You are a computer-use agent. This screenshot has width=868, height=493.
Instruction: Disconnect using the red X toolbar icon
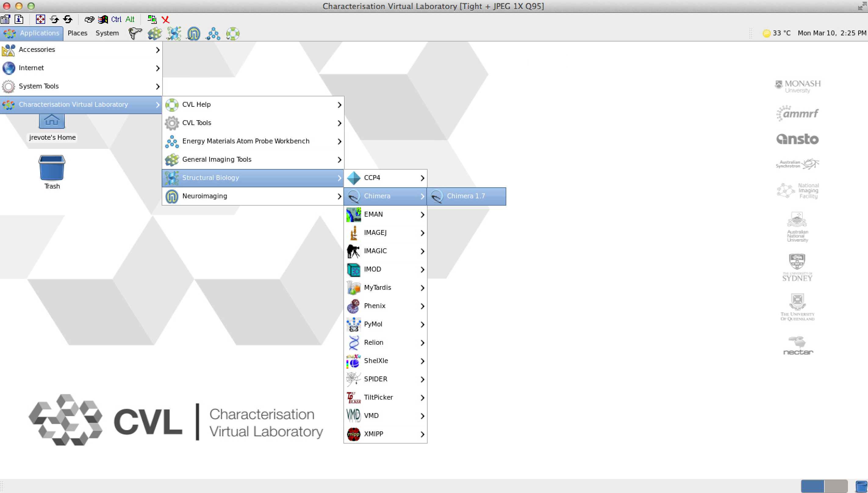pyautogui.click(x=166, y=20)
